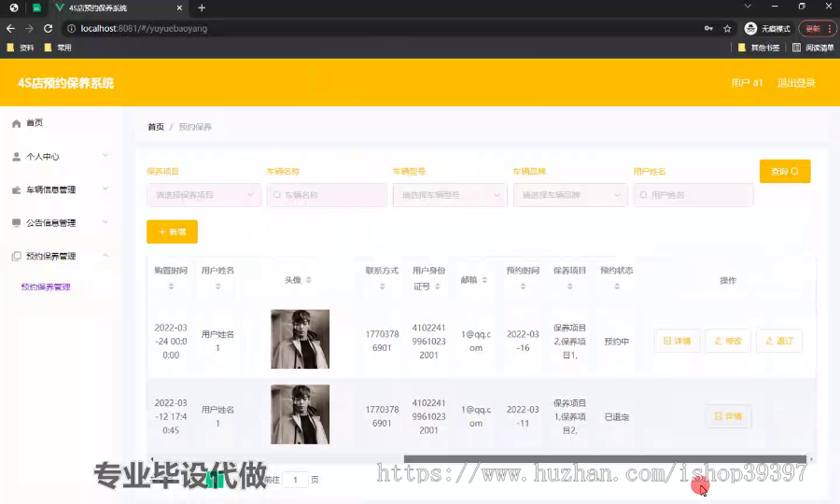Click the 车辆名称 search input
Image resolution: width=840 pixels, height=504 pixels.
pos(327,195)
